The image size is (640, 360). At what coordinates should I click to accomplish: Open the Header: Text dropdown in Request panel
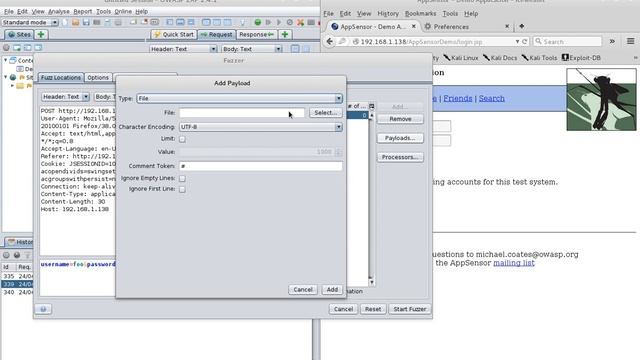(x=183, y=49)
